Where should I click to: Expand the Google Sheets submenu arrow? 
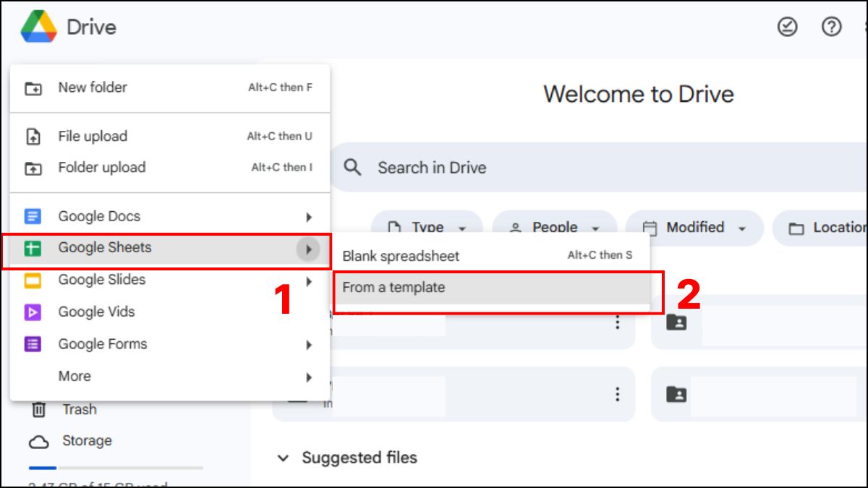tap(309, 247)
